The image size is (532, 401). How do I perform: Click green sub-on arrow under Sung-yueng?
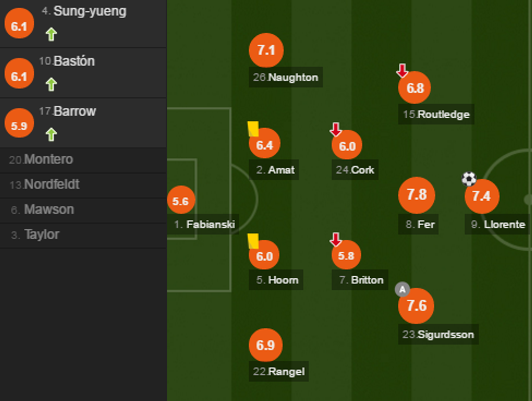click(51, 35)
